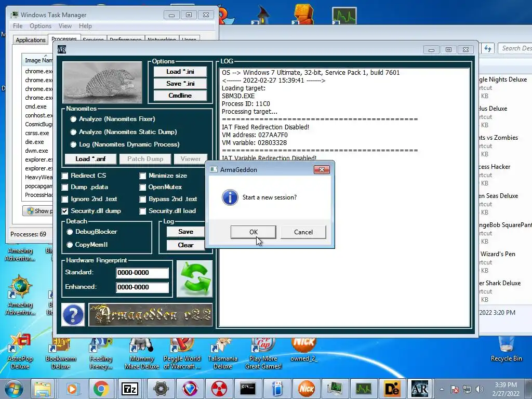Confirm new session with OK button
The image size is (532, 399).
(253, 232)
